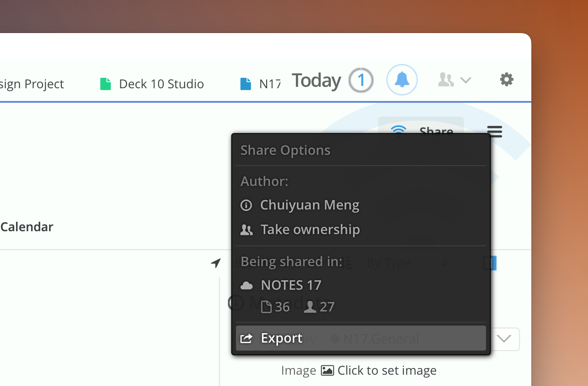Click the Today heading
This screenshot has height=386, width=588.
pyautogui.click(x=316, y=80)
